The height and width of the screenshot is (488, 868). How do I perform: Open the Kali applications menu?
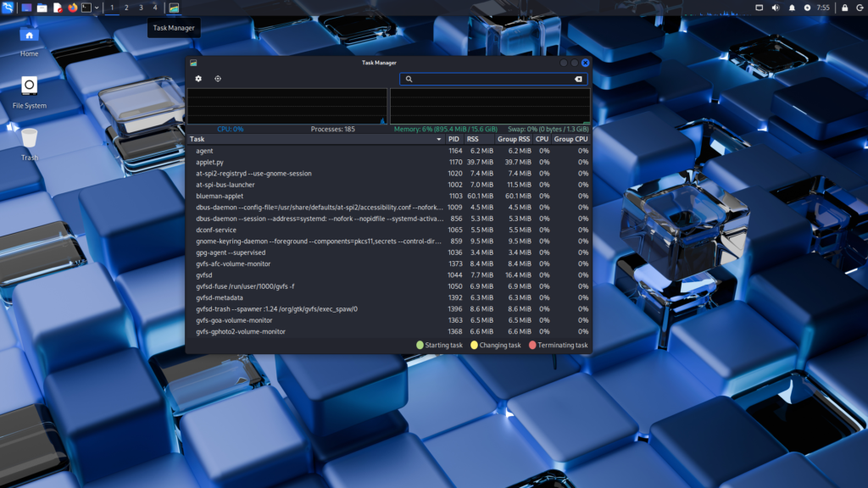[x=8, y=8]
